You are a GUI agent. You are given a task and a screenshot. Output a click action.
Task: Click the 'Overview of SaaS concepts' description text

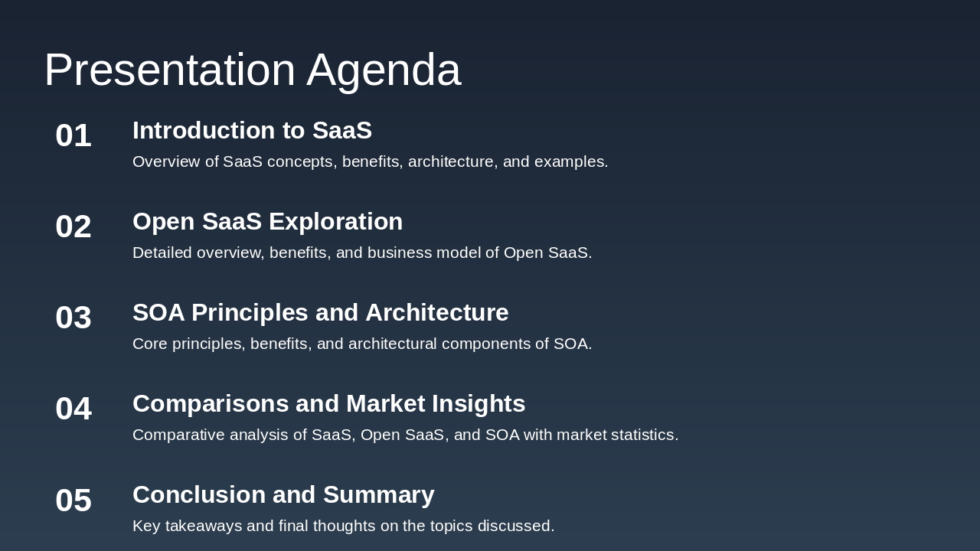[370, 162]
